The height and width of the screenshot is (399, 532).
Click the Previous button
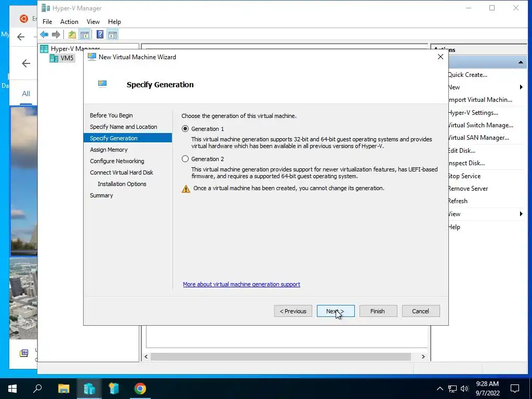[293, 311]
